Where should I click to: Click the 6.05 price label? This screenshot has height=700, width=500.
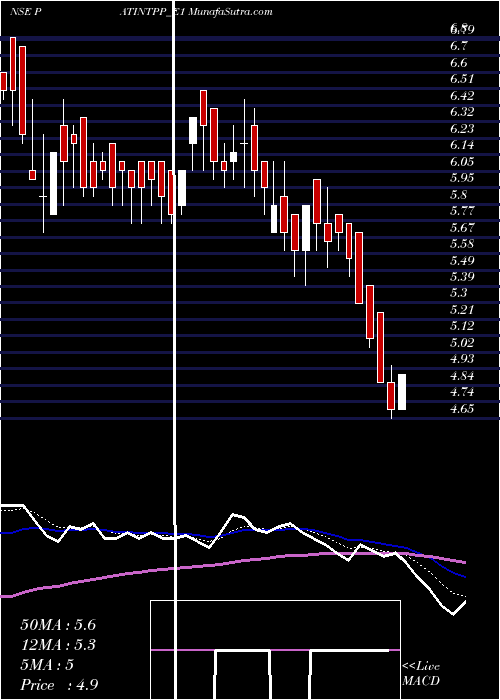pos(462,162)
